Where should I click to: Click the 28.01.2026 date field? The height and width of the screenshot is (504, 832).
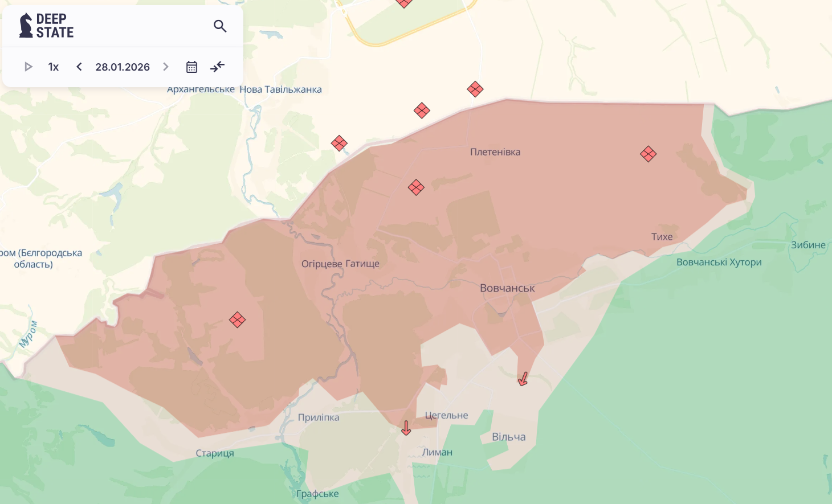pos(123,67)
